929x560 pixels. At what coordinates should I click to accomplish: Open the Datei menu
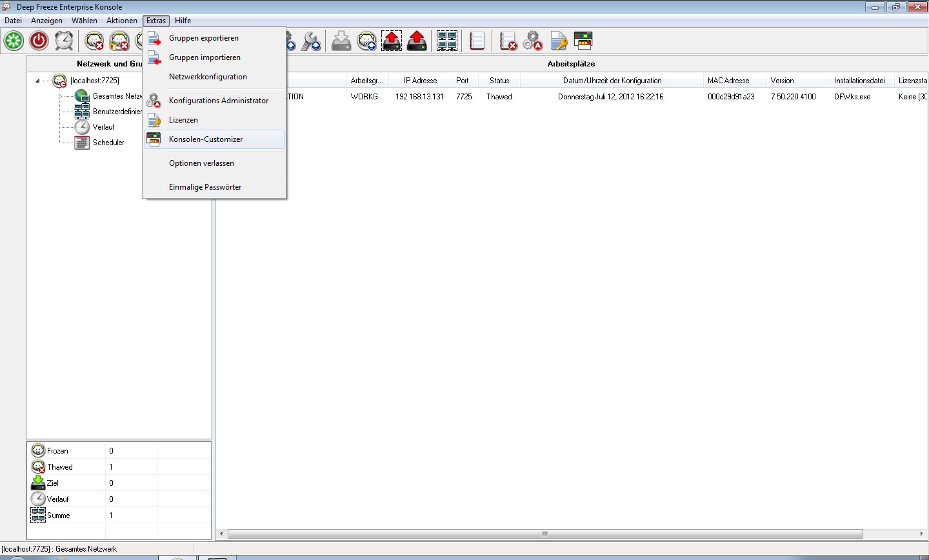point(14,21)
